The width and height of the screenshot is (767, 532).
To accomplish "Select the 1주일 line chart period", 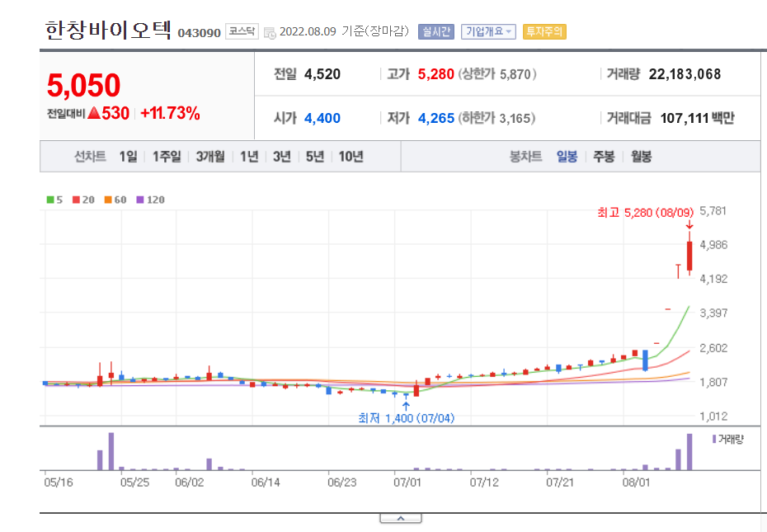I will coord(167,157).
